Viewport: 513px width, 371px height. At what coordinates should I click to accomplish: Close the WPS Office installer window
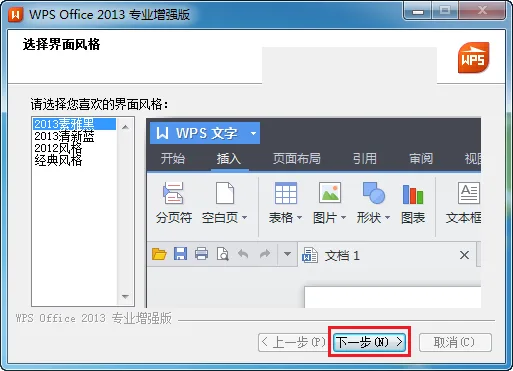(482, 11)
